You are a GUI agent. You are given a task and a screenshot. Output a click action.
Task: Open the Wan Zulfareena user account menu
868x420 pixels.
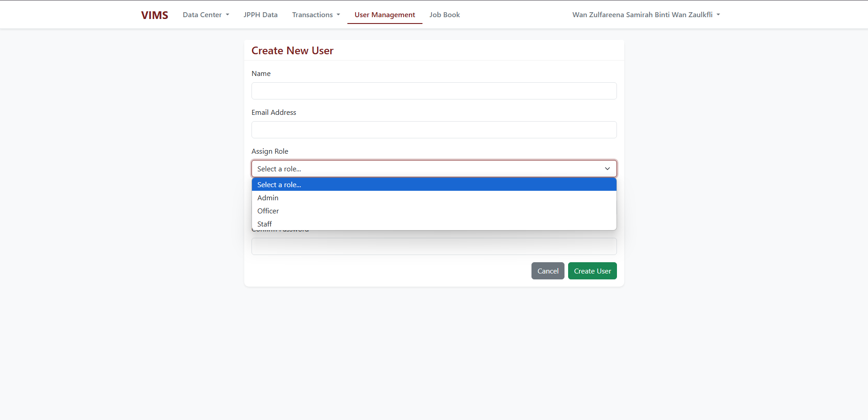[x=645, y=15]
